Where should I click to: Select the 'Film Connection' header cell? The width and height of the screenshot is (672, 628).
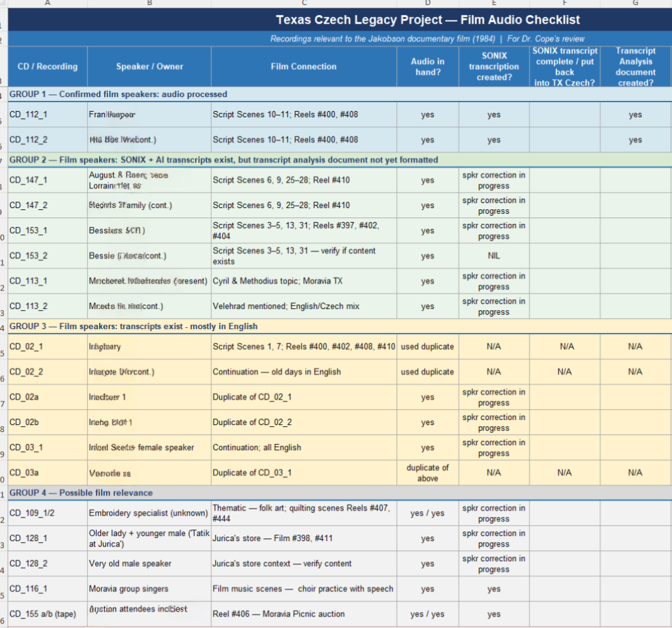(304, 66)
